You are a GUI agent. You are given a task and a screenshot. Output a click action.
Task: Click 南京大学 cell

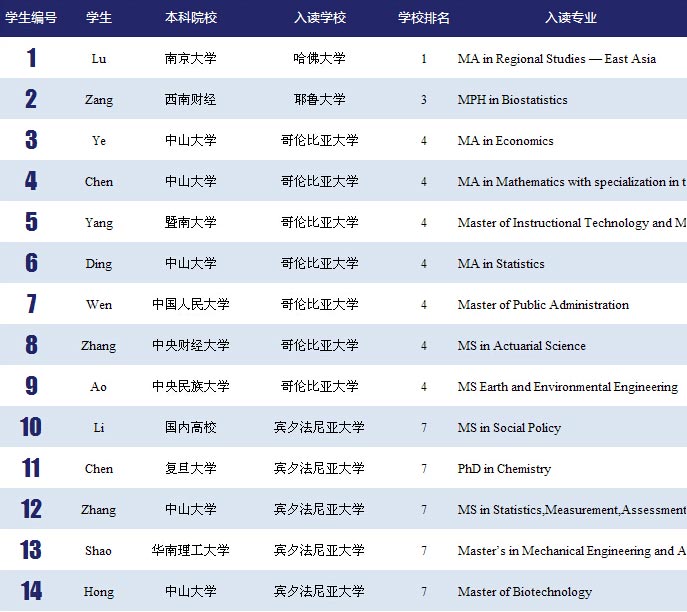click(x=191, y=58)
